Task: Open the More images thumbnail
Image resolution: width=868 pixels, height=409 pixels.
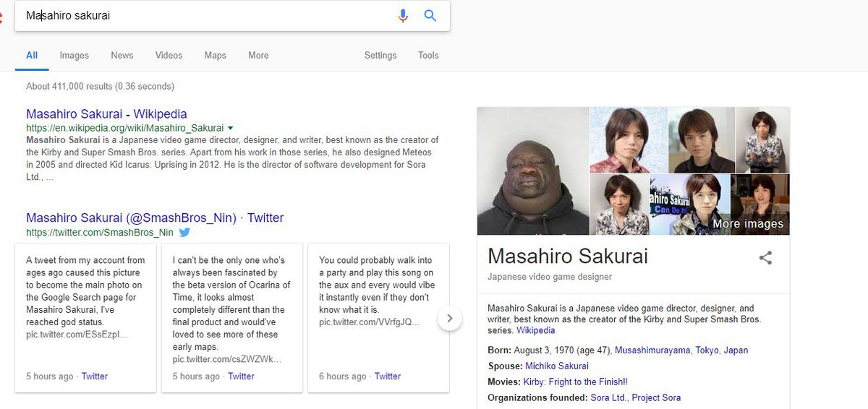Action: point(759,204)
